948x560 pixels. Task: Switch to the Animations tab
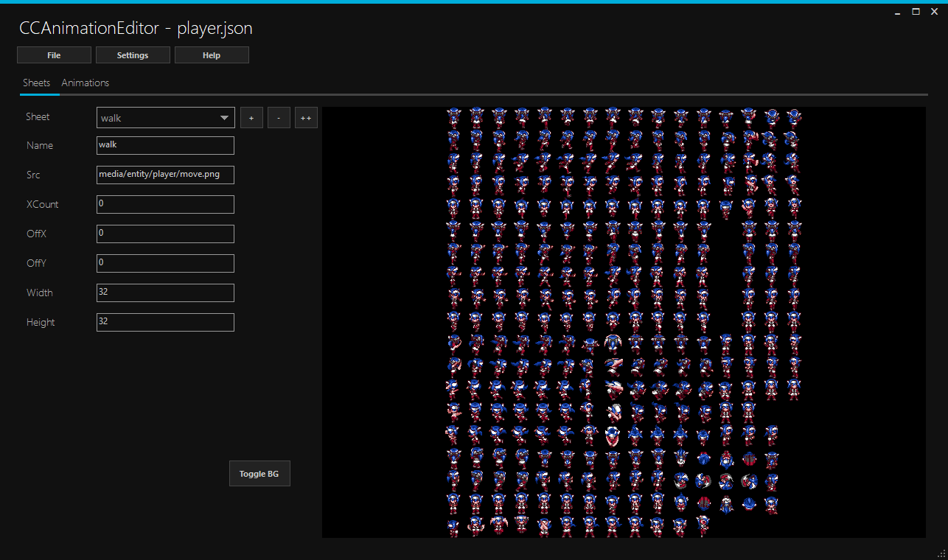[x=86, y=83]
